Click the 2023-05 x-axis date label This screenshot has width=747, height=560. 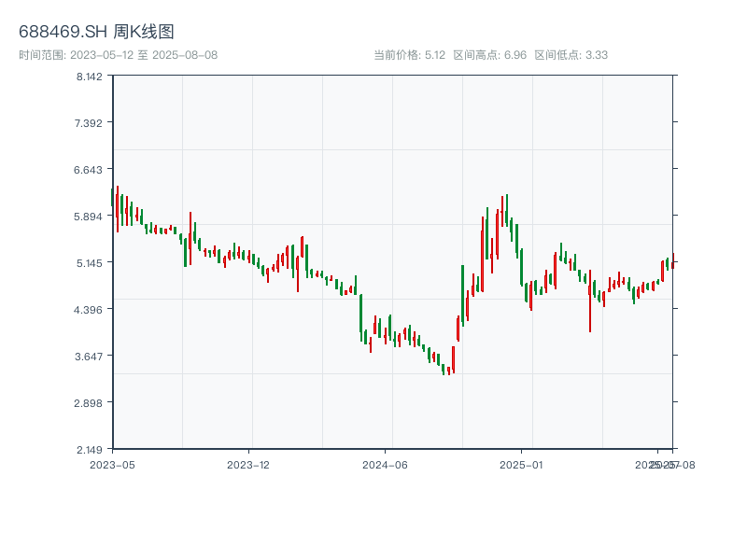[x=112, y=464]
